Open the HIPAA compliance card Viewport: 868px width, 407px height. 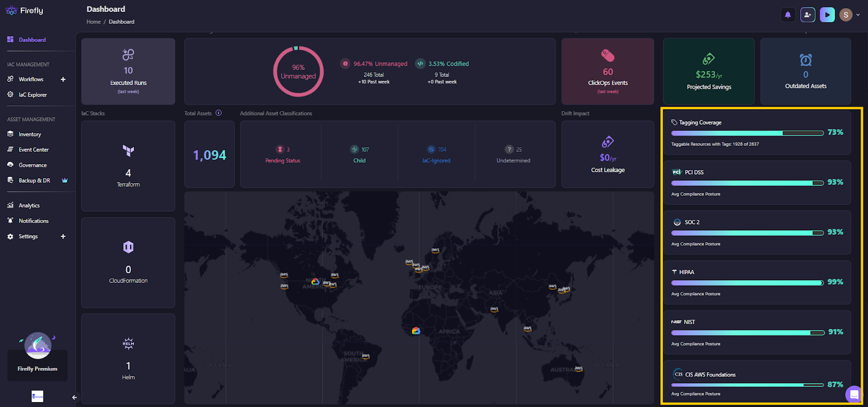pos(757,282)
